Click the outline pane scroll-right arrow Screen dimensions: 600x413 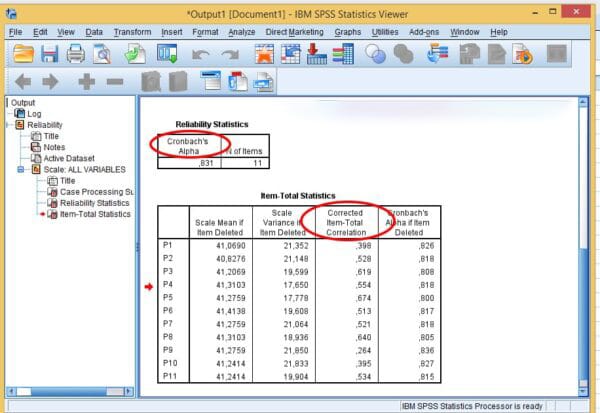click(x=129, y=392)
